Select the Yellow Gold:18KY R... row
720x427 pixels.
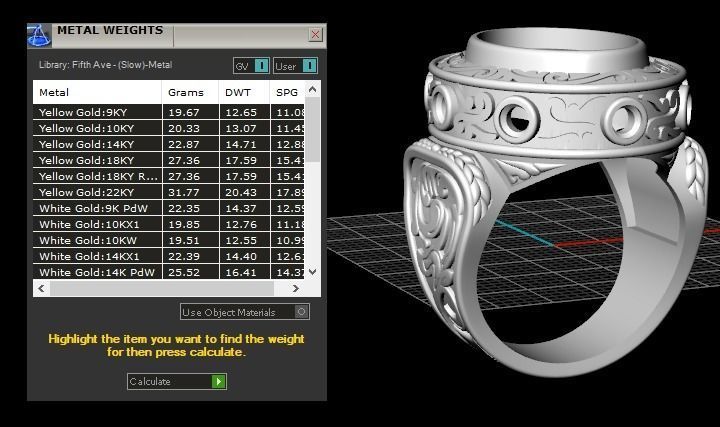(169, 176)
